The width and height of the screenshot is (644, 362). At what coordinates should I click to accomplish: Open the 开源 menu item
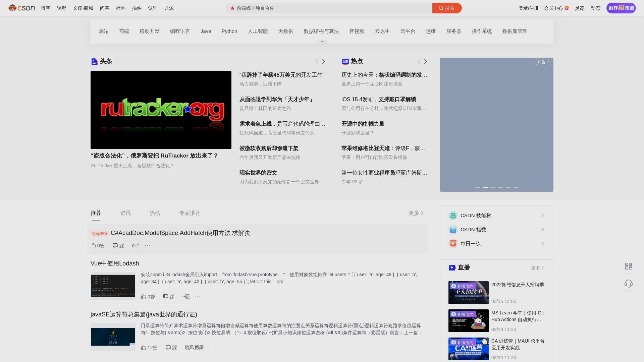[x=169, y=8]
